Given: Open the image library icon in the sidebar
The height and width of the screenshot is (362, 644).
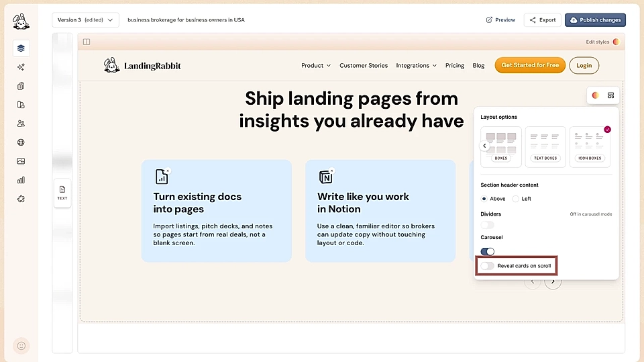Looking at the screenshot, I should (21, 161).
